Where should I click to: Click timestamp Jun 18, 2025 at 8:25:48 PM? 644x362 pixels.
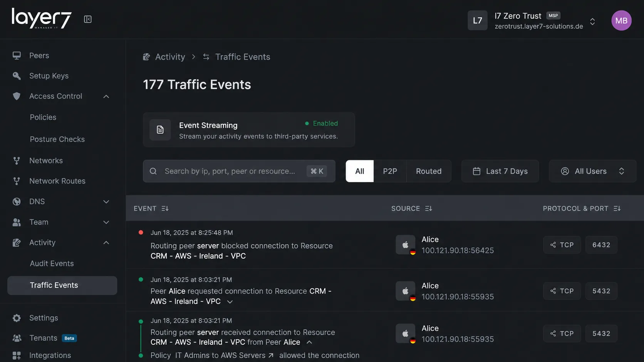[192, 233]
